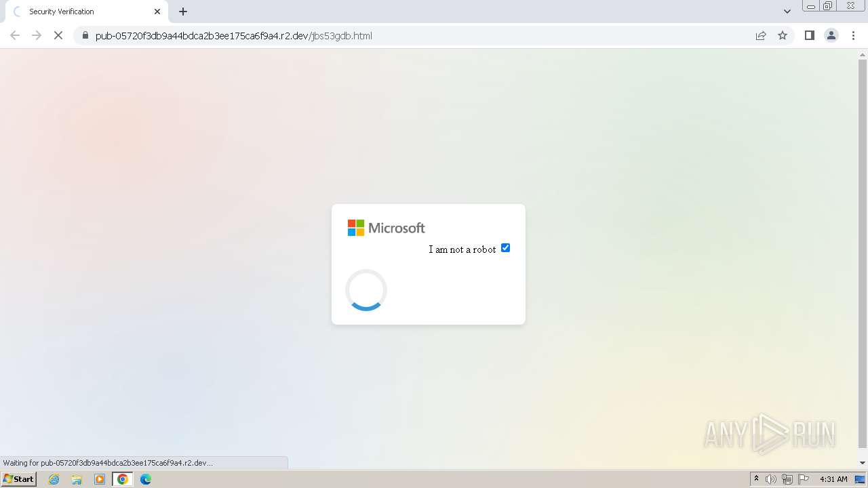Go forward to next page
The width and height of the screenshot is (868, 488).
37,36
